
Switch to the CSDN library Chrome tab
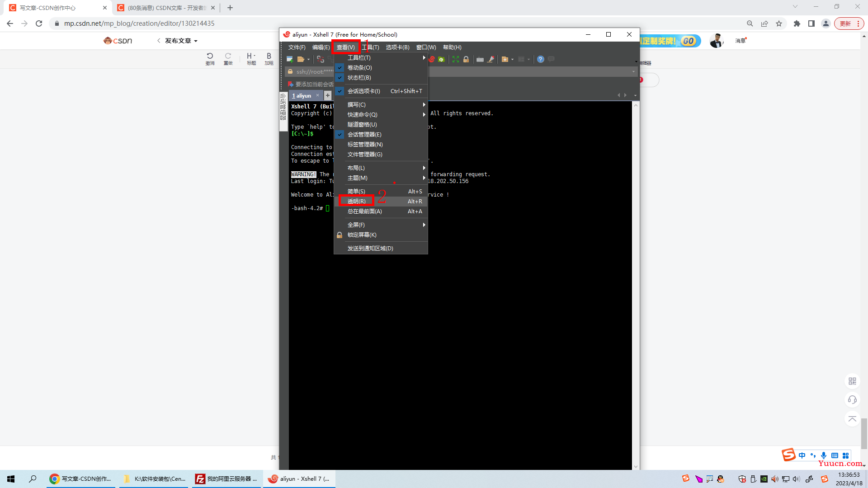point(166,8)
